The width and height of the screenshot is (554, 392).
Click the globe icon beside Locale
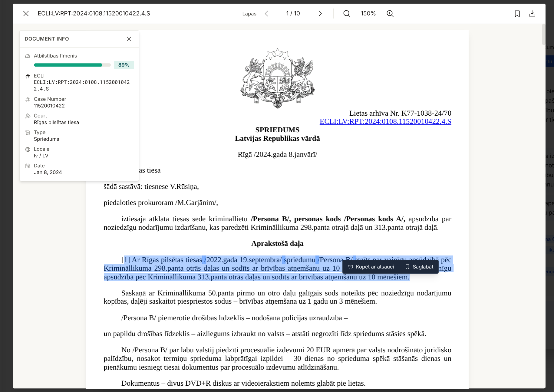click(28, 149)
